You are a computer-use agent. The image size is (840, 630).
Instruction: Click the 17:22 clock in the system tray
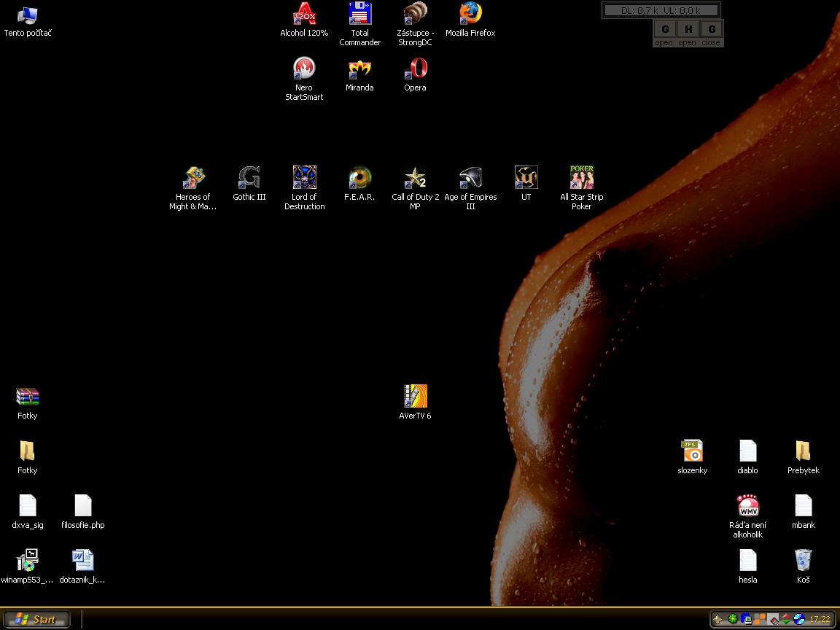tap(820, 619)
